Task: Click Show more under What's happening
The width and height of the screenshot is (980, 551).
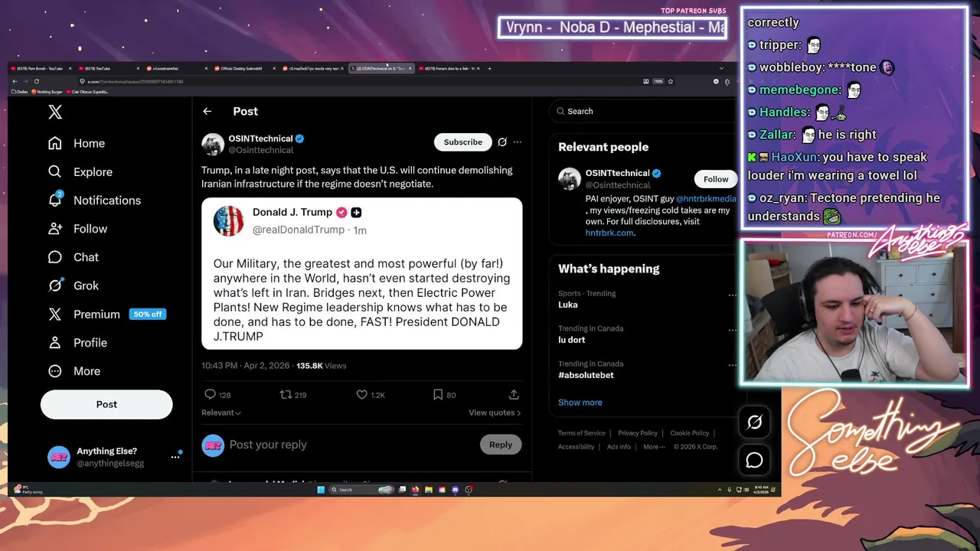Action: tap(580, 403)
